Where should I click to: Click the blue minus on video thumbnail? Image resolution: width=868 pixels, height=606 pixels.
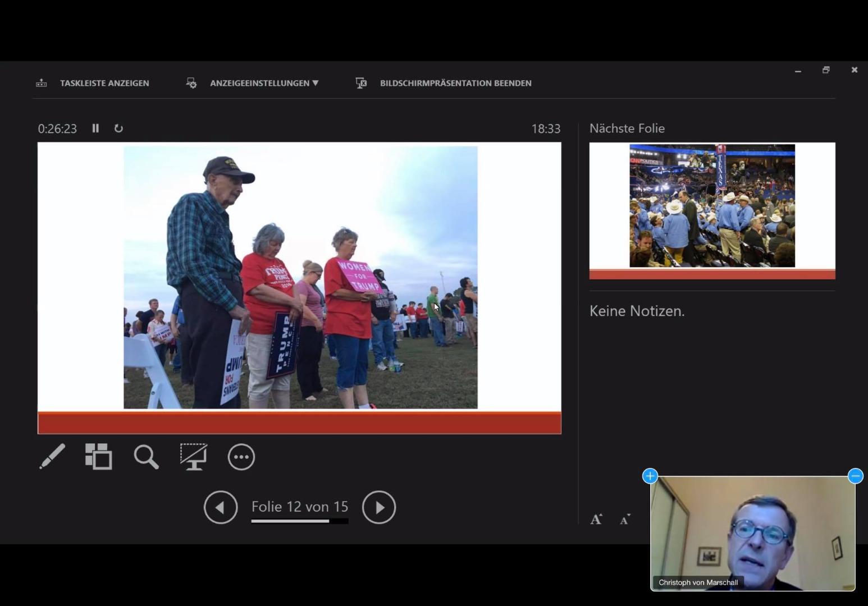[x=855, y=476]
